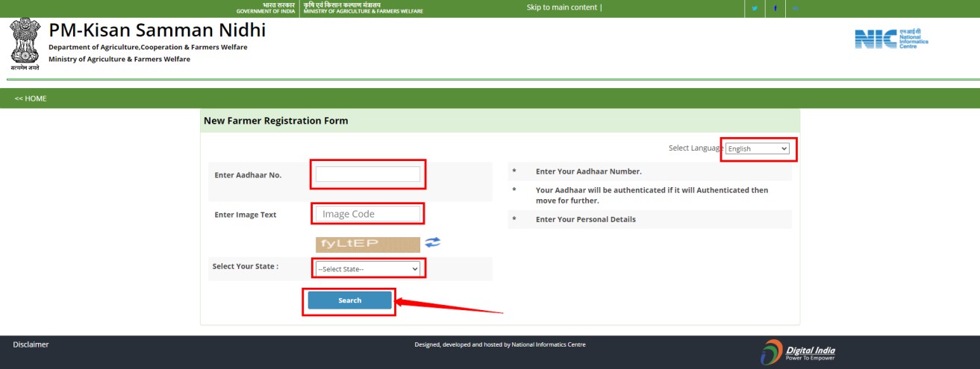
Task: Focus the Image Code text field
Action: 368,214
